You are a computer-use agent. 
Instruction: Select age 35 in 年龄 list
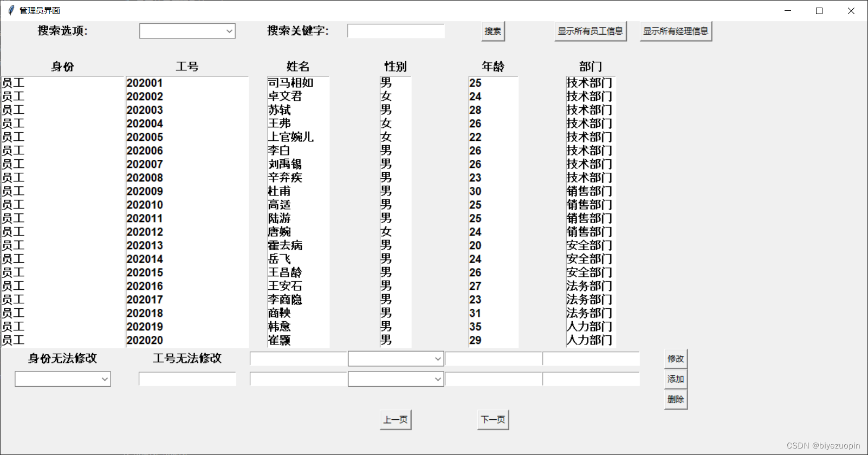[475, 327]
